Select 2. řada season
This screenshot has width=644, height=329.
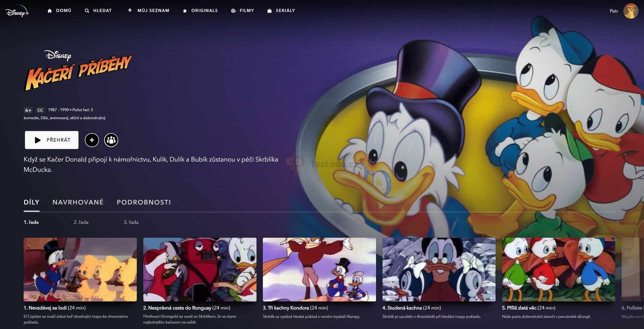(81, 222)
